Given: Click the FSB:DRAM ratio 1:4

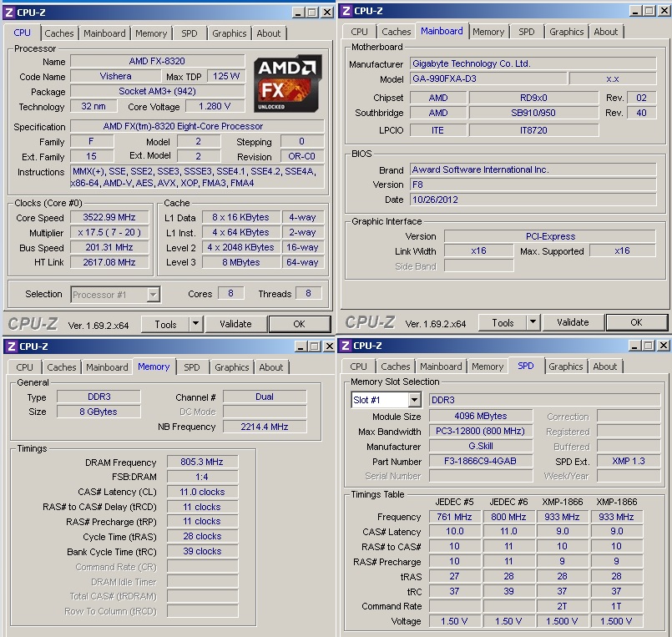Looking at the screenshot, I should (202, 477).
